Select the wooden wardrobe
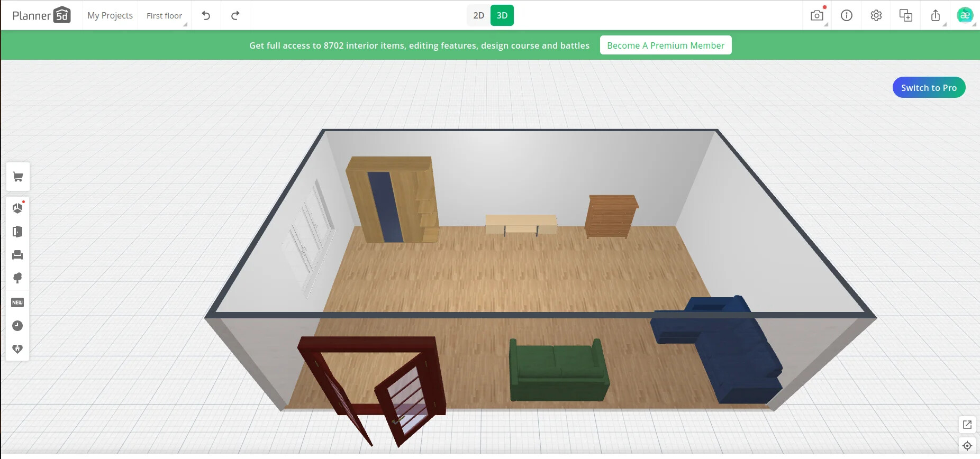This screenshot has width=980, height=459. coord(392,199)
